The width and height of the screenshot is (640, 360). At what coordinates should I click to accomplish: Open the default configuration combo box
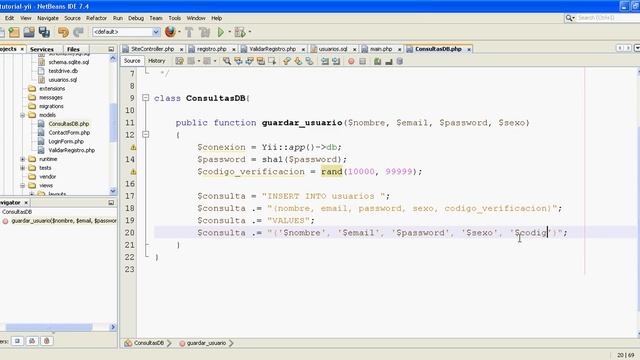tap(126, 32)
